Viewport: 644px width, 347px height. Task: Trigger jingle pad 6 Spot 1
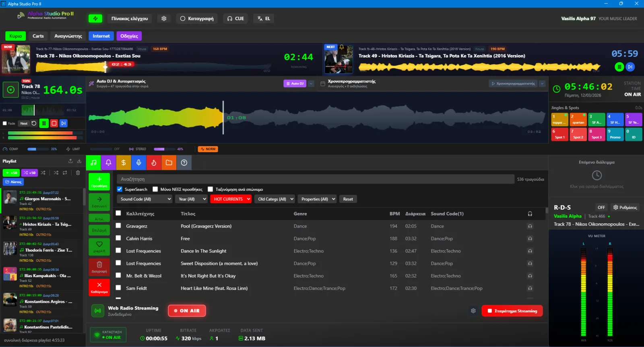point(559,134)
